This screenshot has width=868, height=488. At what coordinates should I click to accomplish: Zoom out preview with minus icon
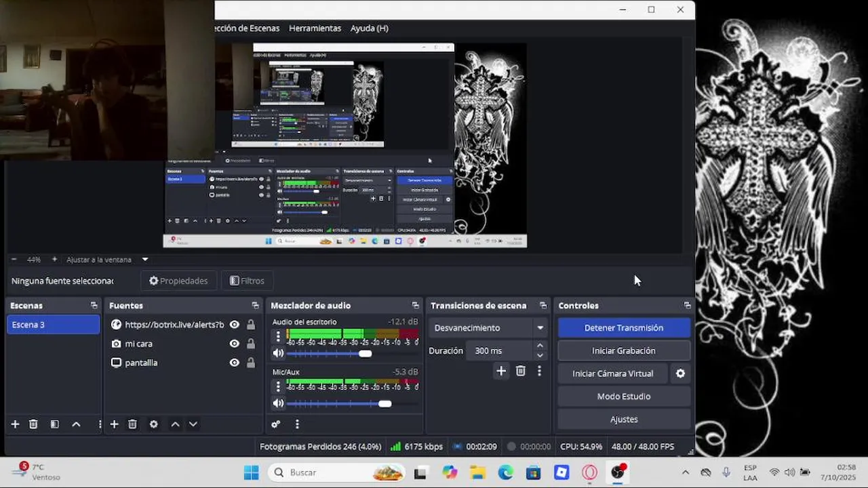coord(14,260)
